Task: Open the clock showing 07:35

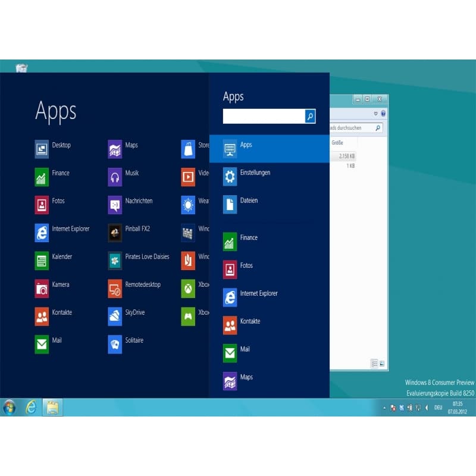Action: click(x=458, y=408)
